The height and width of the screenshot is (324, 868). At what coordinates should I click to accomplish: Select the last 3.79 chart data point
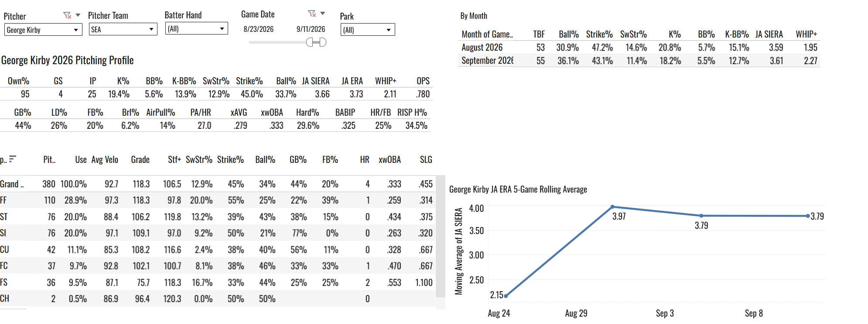tap(808, 216)
